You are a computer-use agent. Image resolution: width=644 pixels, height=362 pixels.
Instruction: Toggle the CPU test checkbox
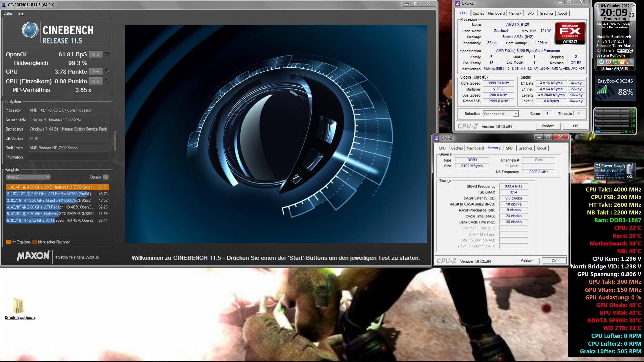point(107,72)
